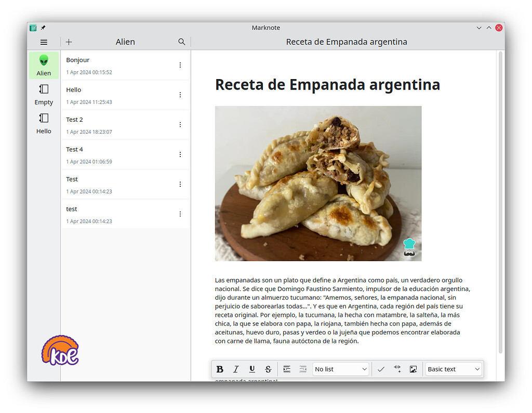
Task: Search notes with the magnifier icon
Action: coord(181,42)
